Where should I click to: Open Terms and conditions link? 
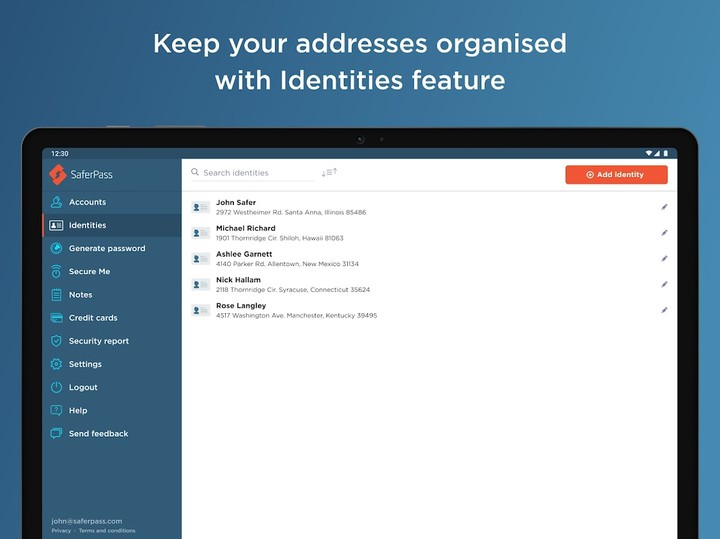(x=107, y=531)
